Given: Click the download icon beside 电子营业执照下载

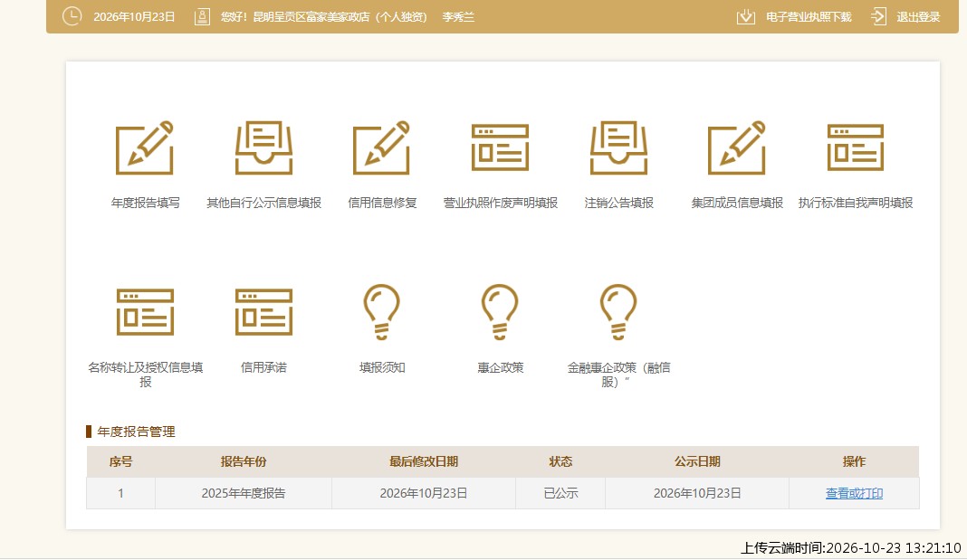Looking at the screenshot, I should [x=745, y=16].
